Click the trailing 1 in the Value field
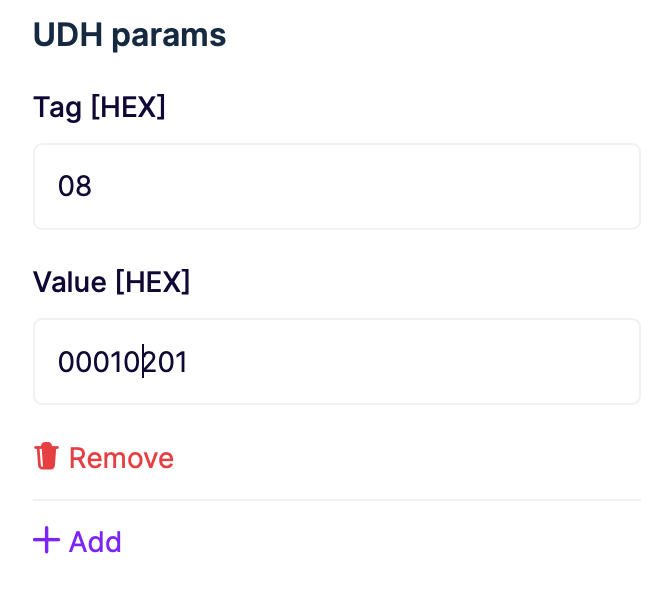This screenshot has height=596, width=670. 182,362
